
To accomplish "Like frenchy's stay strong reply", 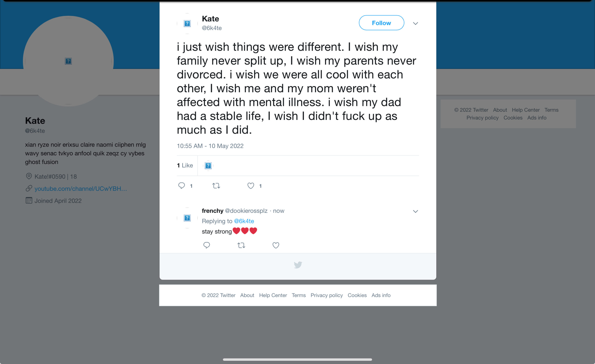I will tap(276, 245).
